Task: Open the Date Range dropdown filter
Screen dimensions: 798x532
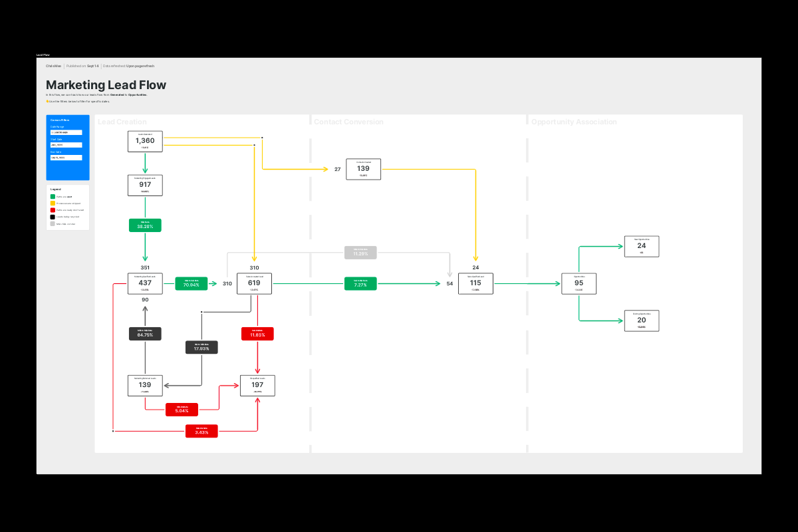Action: (66, 132)
